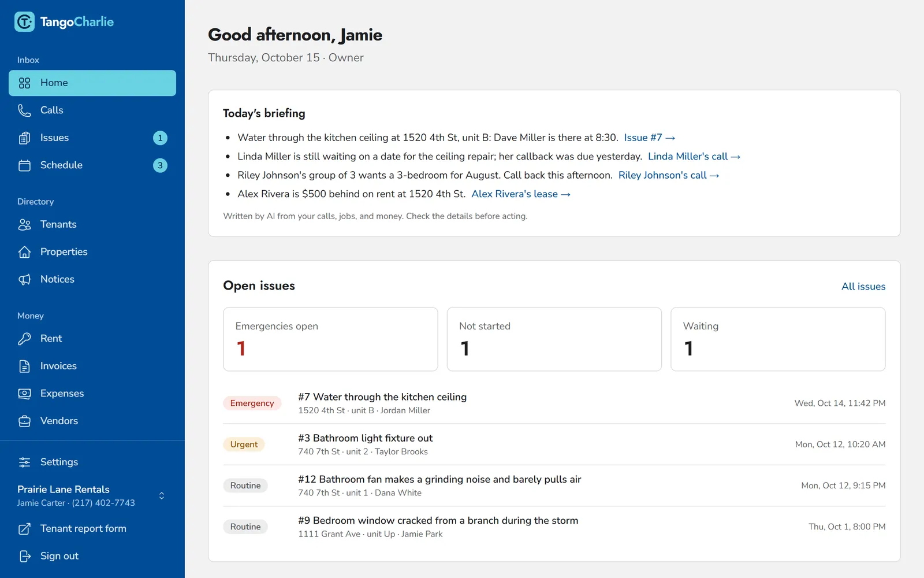Click the Emergency tag on issue #7
Image resolution: width=924 pixels, height=578 pixels.
pyautogui.click(x=252, y=403)
